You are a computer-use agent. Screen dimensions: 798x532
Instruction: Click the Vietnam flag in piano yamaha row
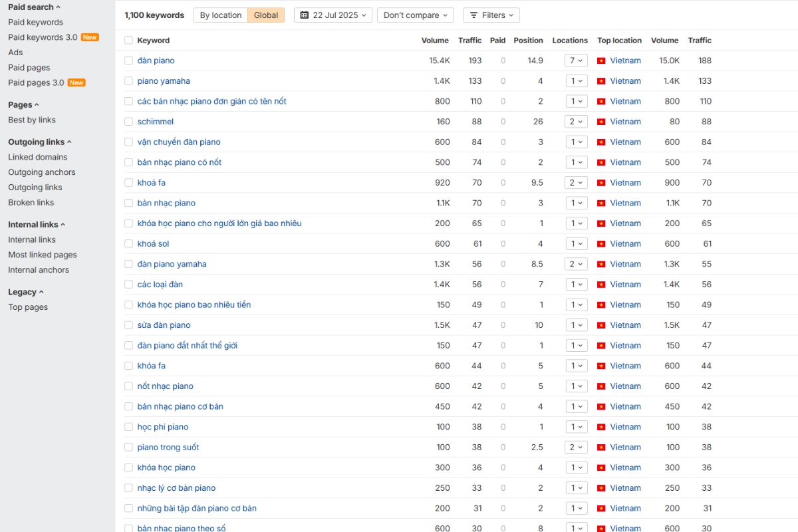[x=601, y=81]
